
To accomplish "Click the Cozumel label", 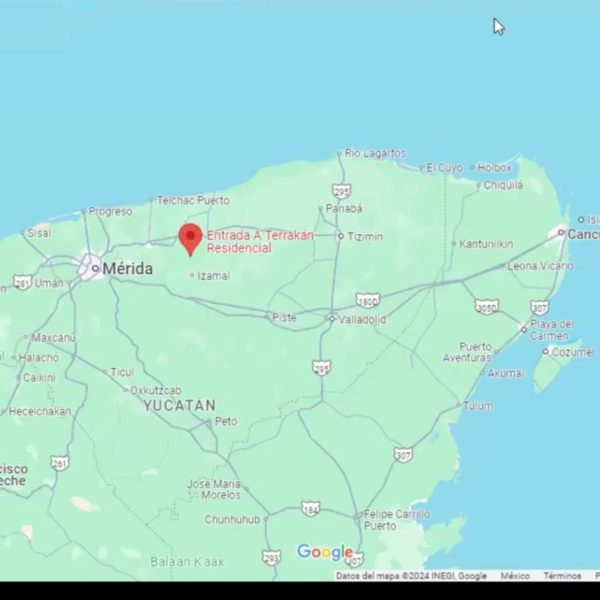I will 573,352.
